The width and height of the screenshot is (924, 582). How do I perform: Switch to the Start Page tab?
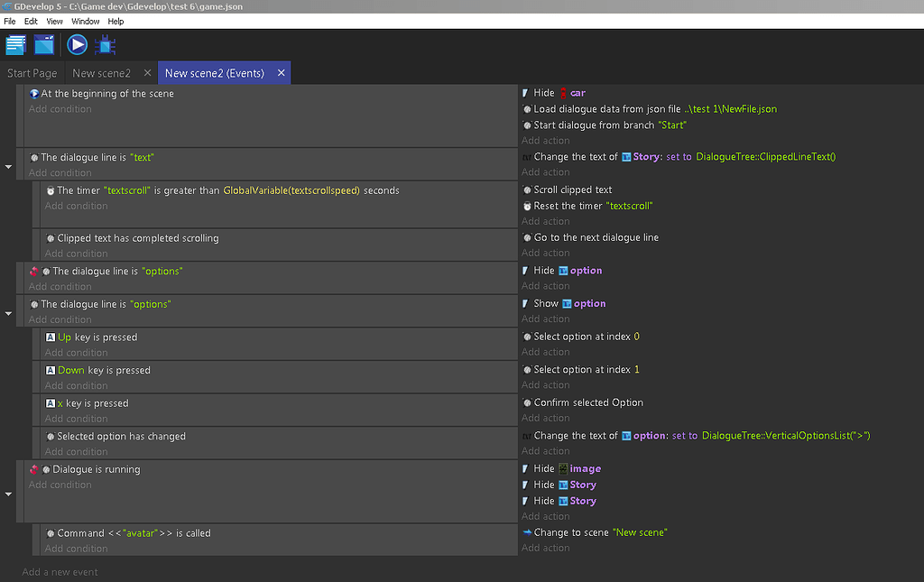click(32, 73)
